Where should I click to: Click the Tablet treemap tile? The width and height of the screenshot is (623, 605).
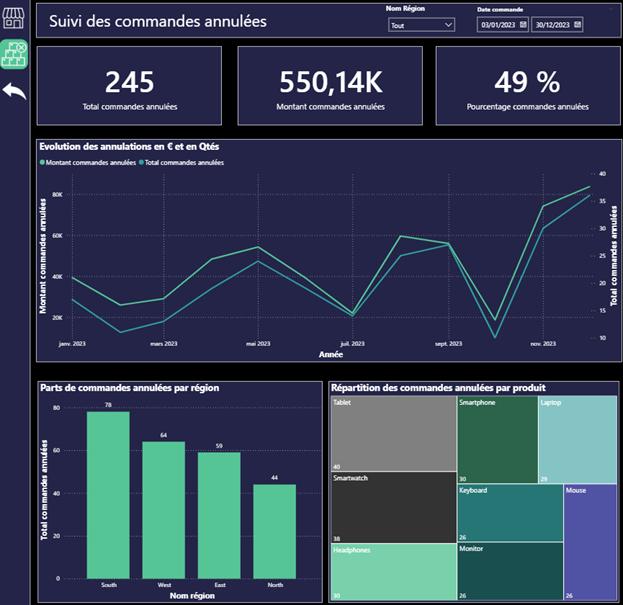(x=392, y=433)
